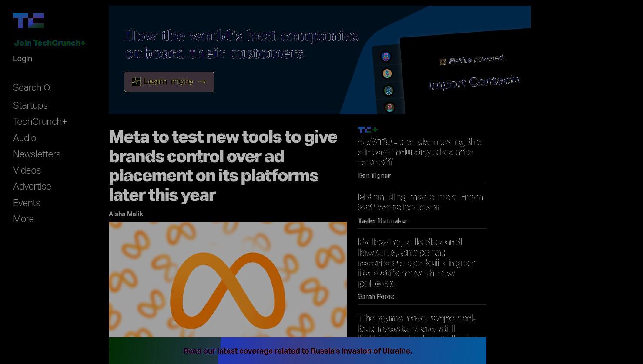The image size is (643, 364).
Task: Open the Meta logo article image
Action: 228,280
